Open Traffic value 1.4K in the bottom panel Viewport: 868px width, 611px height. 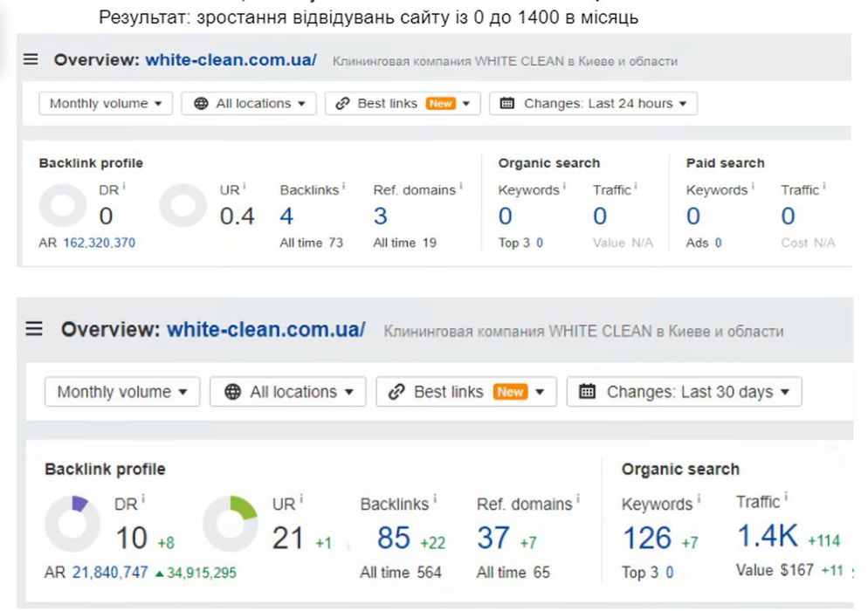[767, 536]
